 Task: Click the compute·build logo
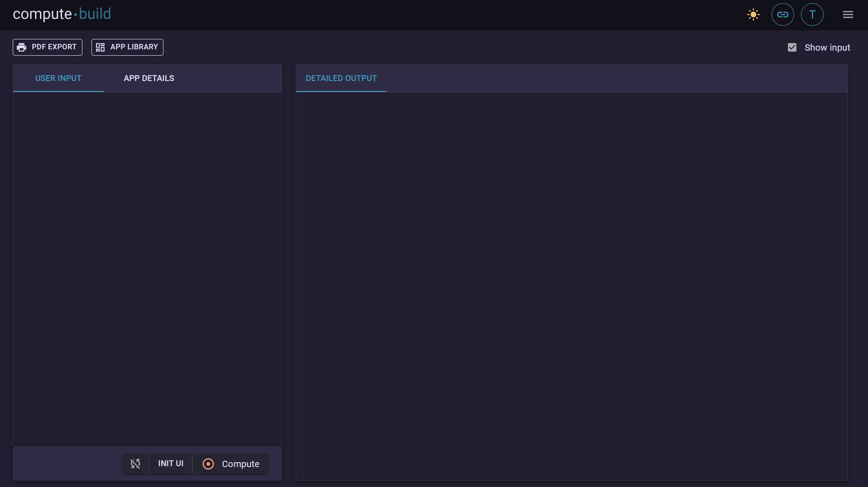click(x=61, y=14)
